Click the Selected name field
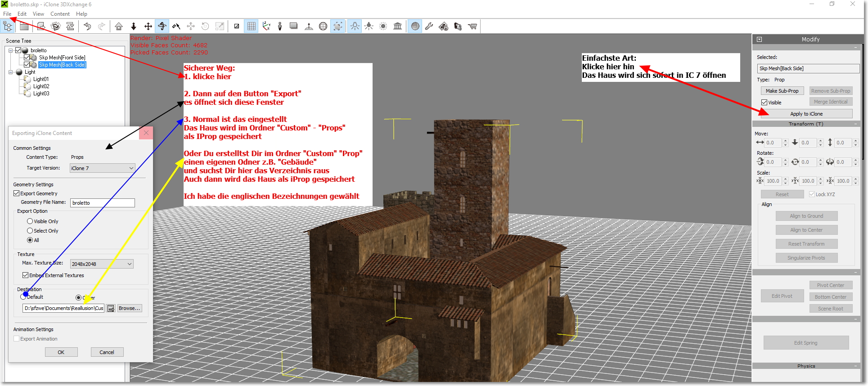The height and width of the screenshot is (386, 868). (x=808, y=68)
